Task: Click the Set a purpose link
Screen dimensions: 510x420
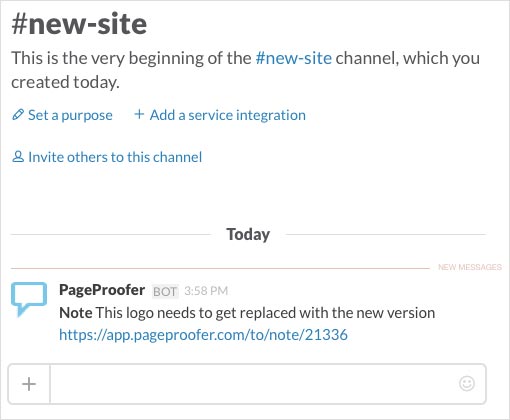Action: 70,115
